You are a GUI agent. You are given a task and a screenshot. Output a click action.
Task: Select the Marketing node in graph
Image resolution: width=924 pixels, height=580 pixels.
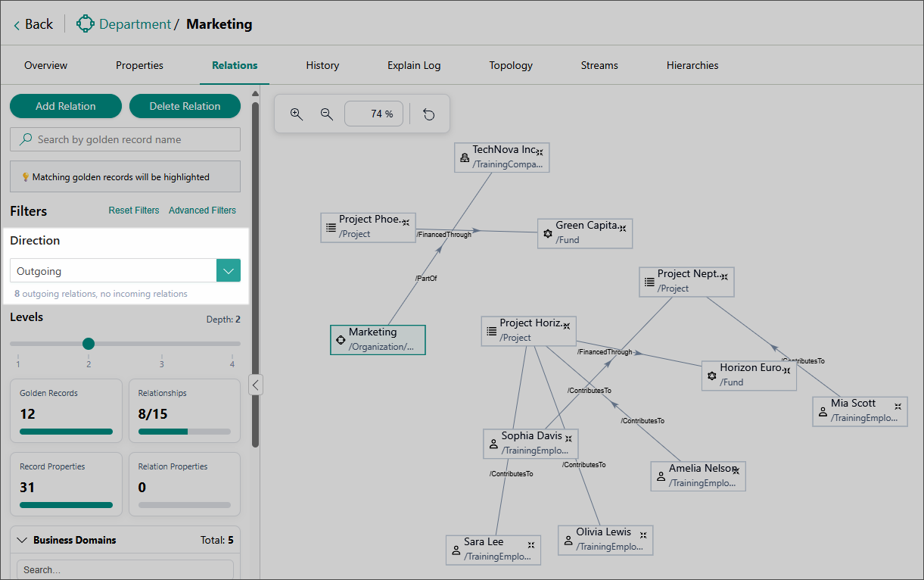[x=378, y=339]
